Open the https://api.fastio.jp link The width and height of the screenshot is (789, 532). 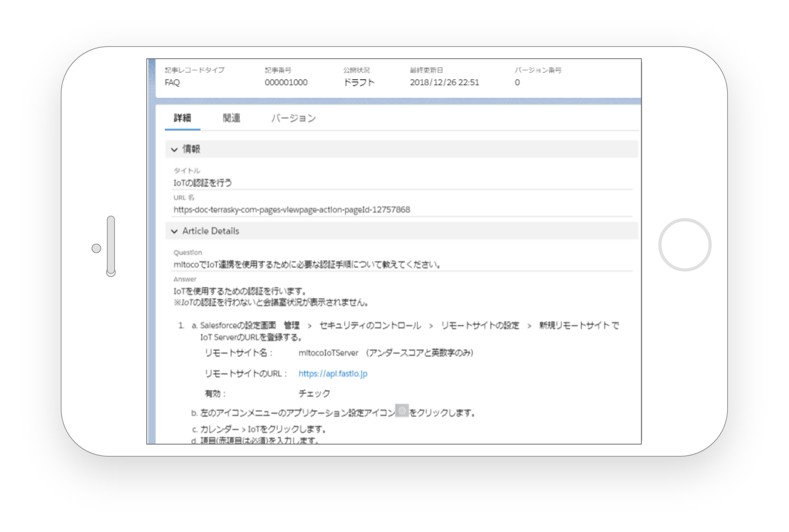[333, 374]
